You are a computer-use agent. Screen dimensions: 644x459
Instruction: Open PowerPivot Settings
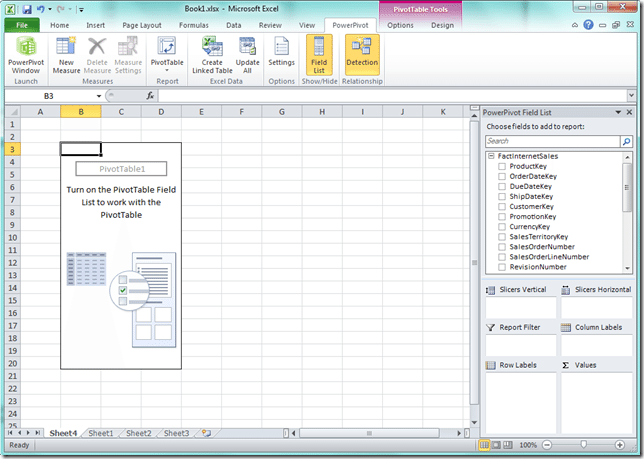pos(281,52)
